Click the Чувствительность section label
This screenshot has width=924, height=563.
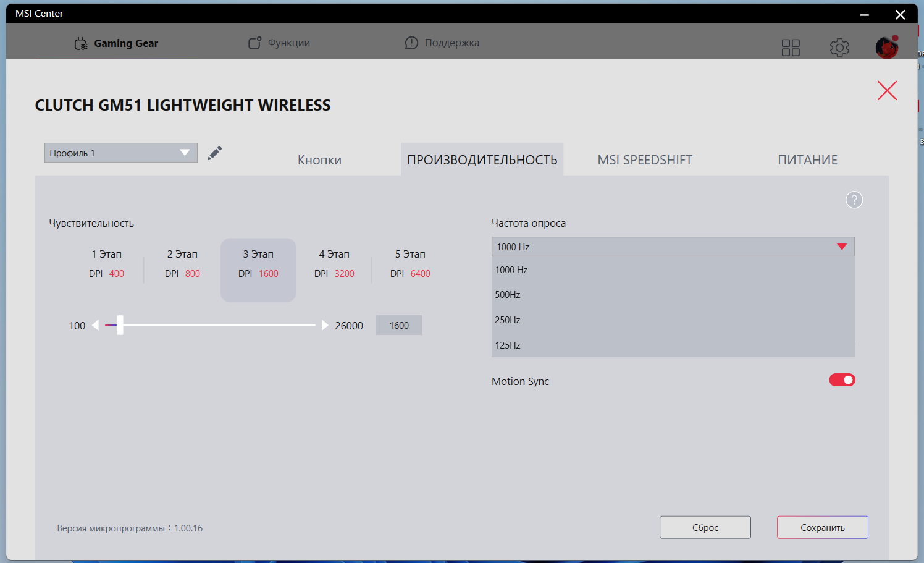click(x=91, y=223)
